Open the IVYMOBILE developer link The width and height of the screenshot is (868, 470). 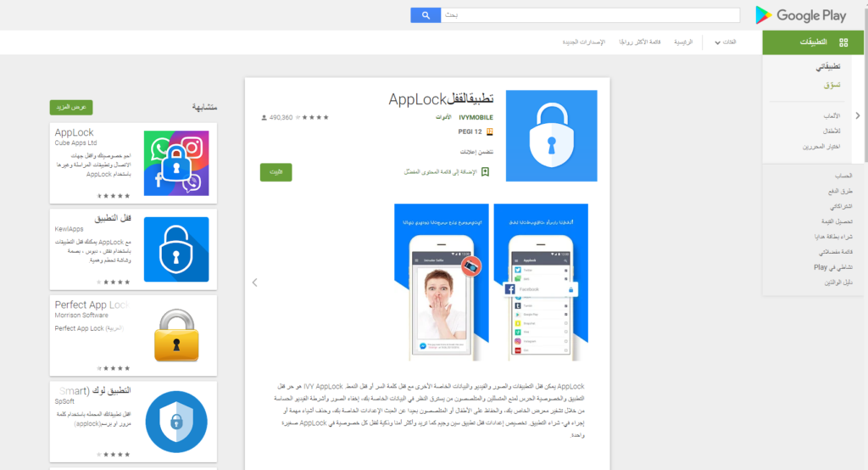pyautogui.click(x=476, y=117)
